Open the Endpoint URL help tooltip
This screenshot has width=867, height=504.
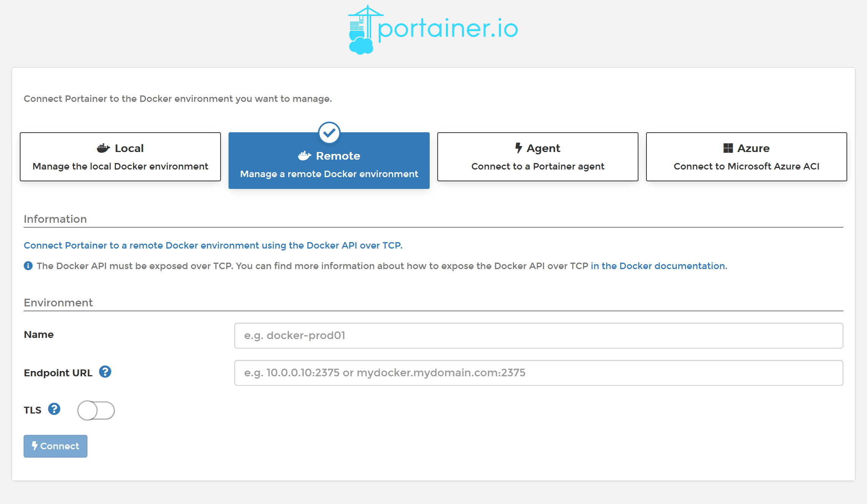click(x=105, y=372)
